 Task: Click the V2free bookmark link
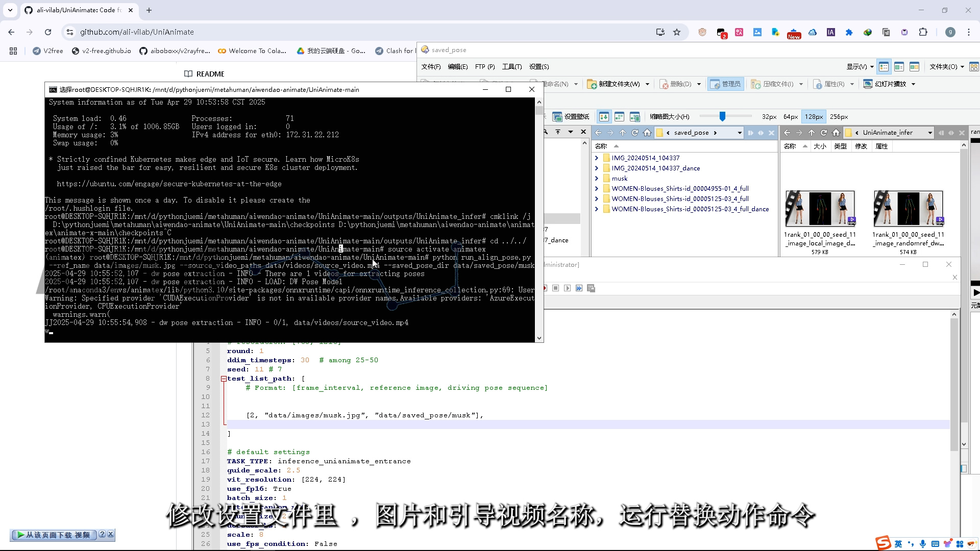click(x=47, y=51)
